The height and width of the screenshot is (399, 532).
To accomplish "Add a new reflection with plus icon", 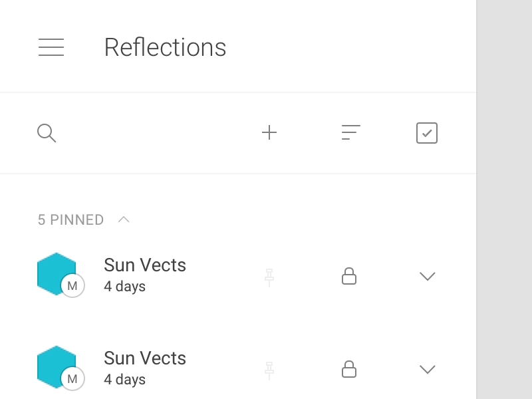I will [269, 133].
